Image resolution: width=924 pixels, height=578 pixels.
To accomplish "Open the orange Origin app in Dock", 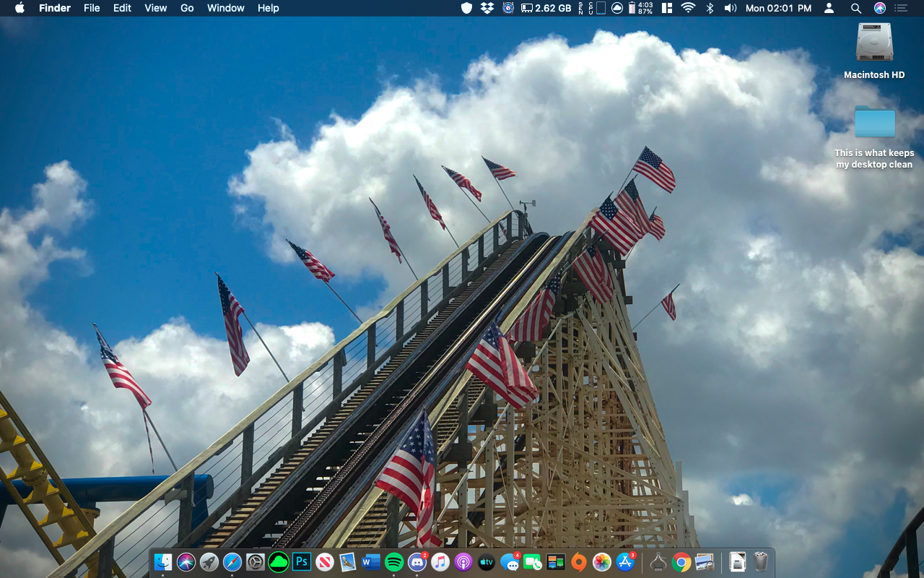I will point(579,561).
